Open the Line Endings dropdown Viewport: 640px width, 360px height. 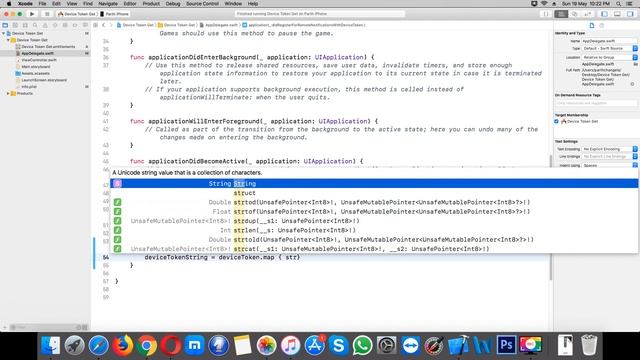tap(609, 157)
